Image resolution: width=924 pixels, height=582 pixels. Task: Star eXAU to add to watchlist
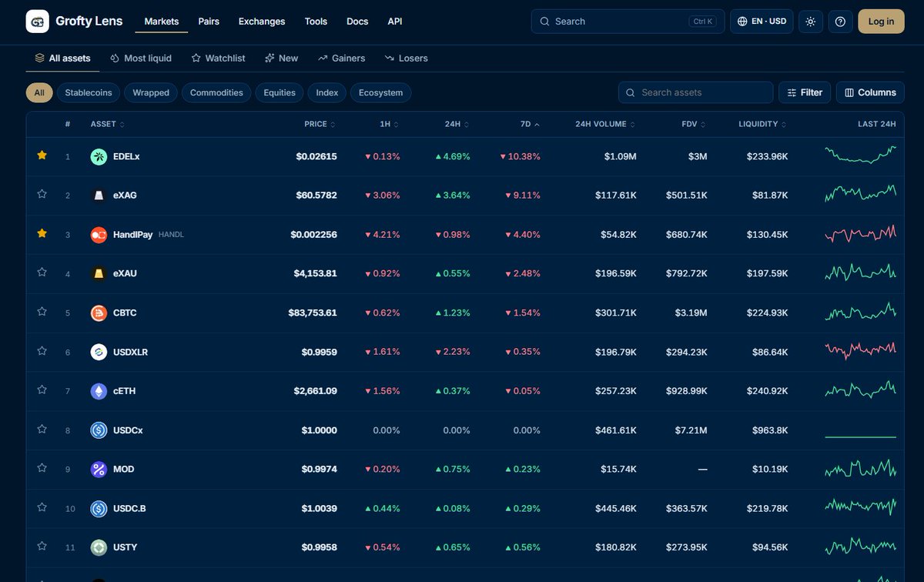[42, 273]
